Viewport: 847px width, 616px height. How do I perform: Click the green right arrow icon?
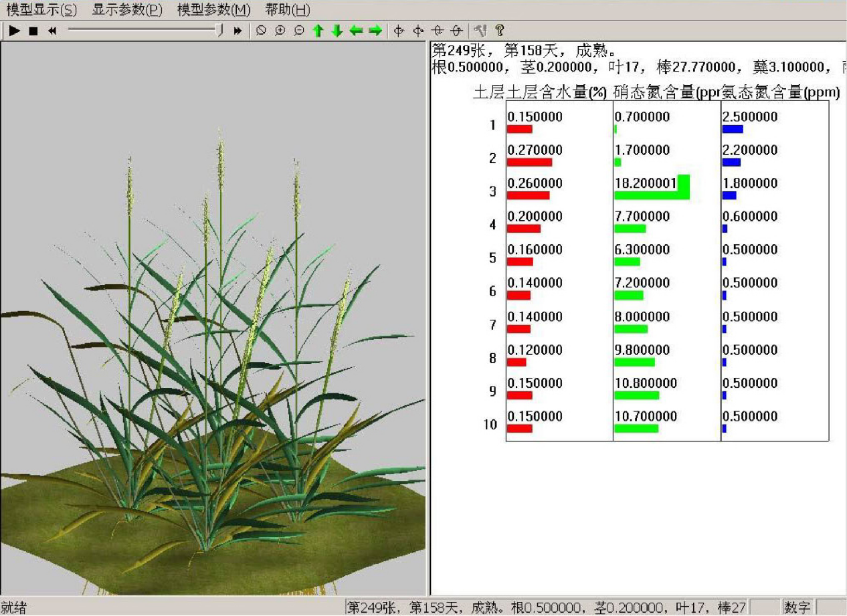tap(375, 31)
